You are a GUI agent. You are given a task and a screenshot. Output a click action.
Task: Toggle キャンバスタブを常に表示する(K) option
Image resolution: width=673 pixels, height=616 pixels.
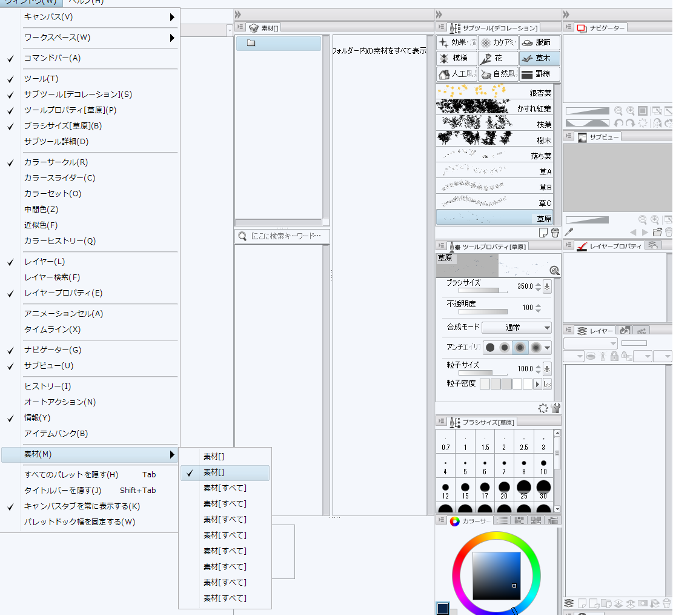click(82, 506)
